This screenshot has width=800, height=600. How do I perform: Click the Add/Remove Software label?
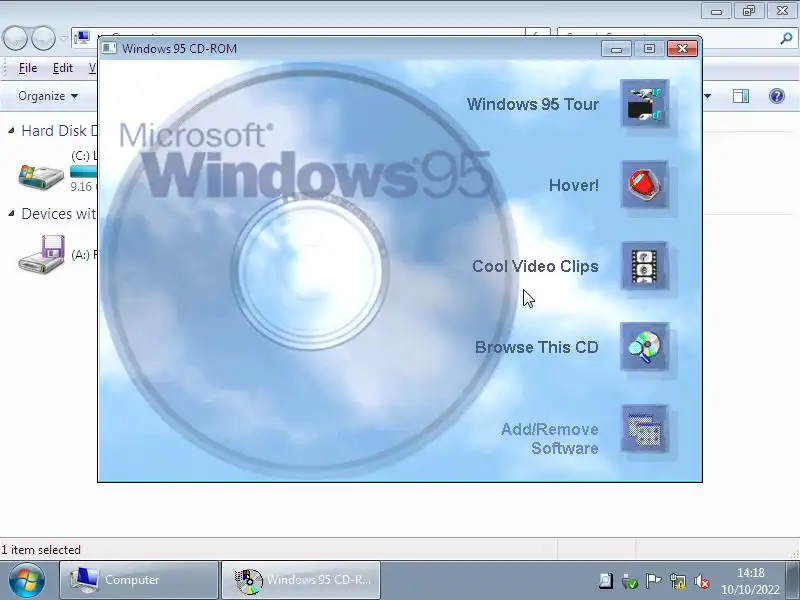click(x=549, y=439)
